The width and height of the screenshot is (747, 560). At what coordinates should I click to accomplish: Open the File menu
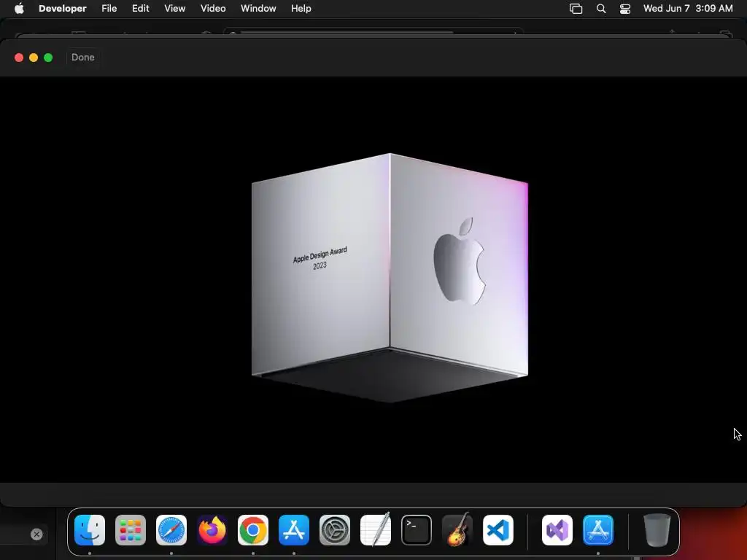109,8
